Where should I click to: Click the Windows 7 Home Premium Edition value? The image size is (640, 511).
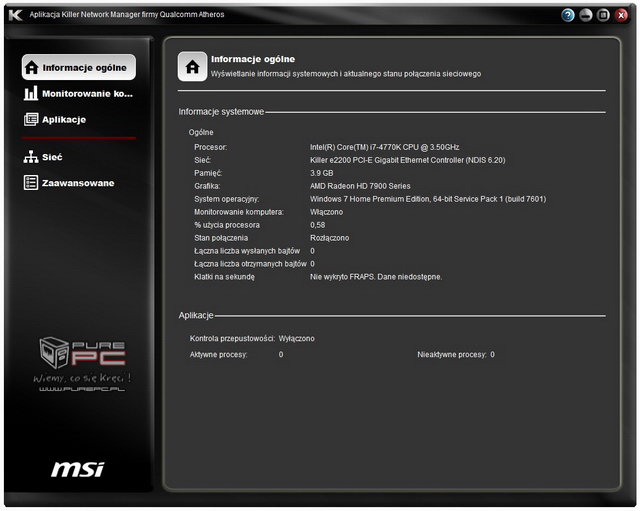point(428,199)
